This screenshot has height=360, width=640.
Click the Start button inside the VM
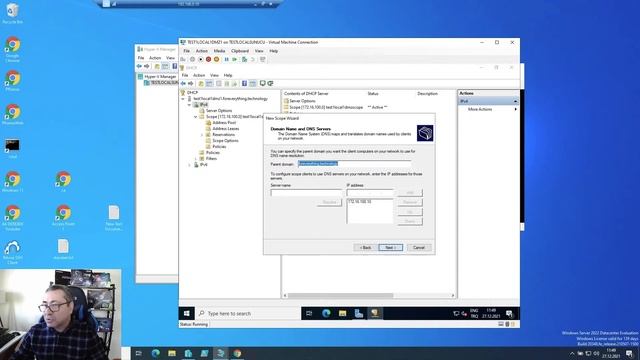(187, 313)
